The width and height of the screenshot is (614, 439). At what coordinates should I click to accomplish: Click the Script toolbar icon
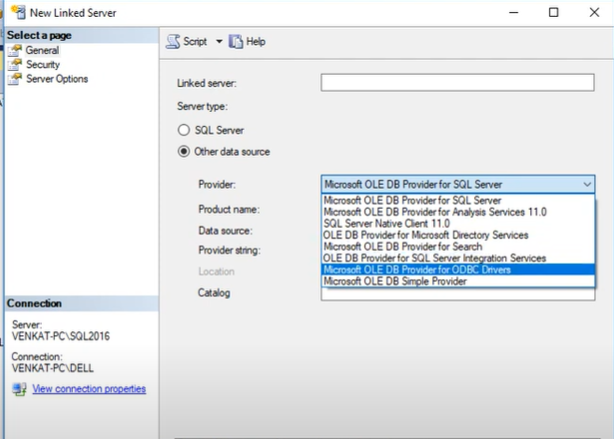tap(173, 42)
